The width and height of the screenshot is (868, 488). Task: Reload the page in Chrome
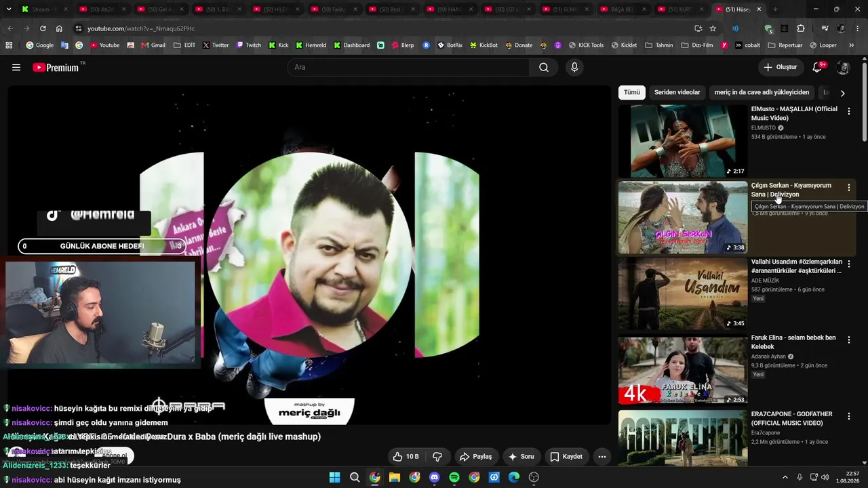(43, 28)
